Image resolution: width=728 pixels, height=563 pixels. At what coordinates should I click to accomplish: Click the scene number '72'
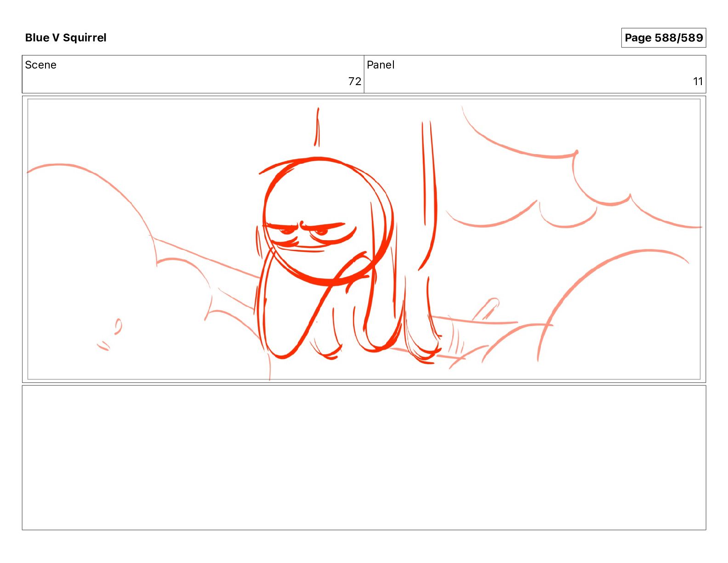point(354,81)
